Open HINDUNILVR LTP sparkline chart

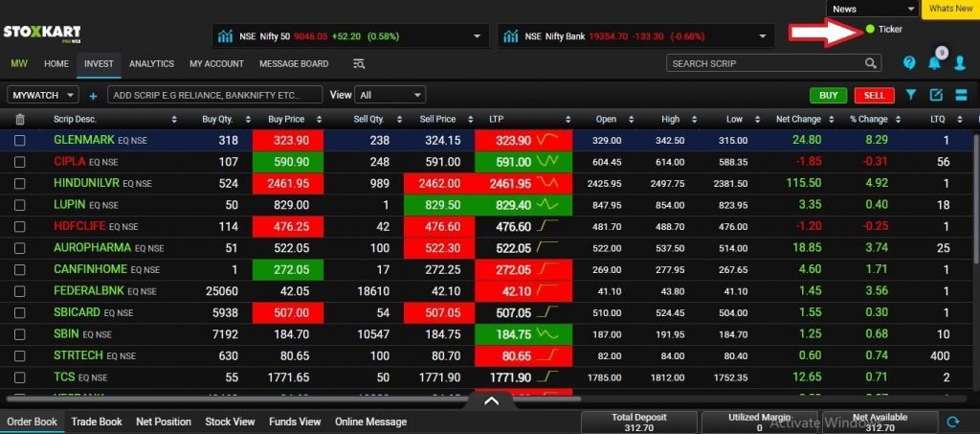click(x=548, y=183)
